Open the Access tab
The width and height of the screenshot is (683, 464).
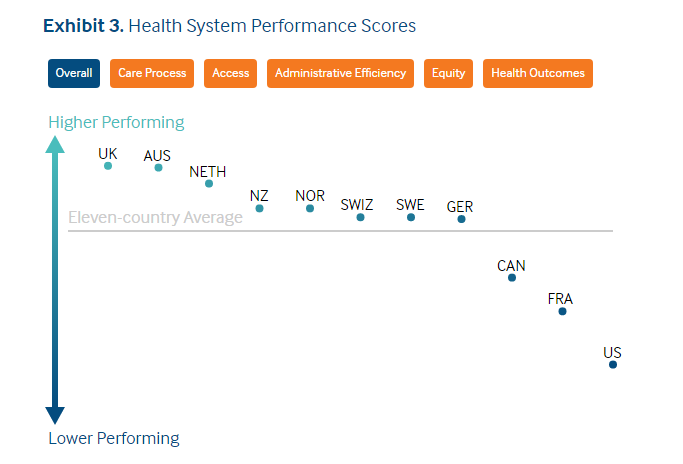231,73
